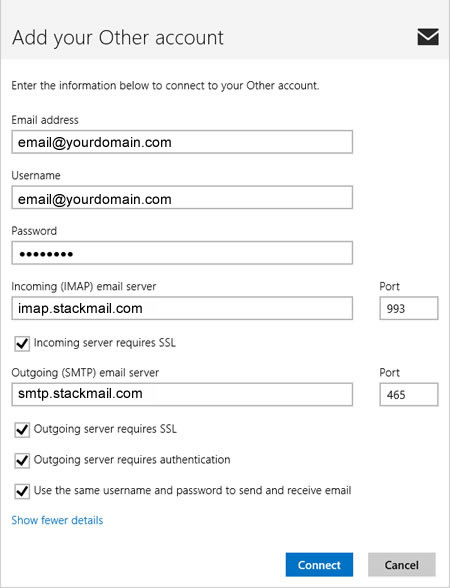Select the Incoming IMAP server field
The image size is (450, 588).
click(182, 308)
